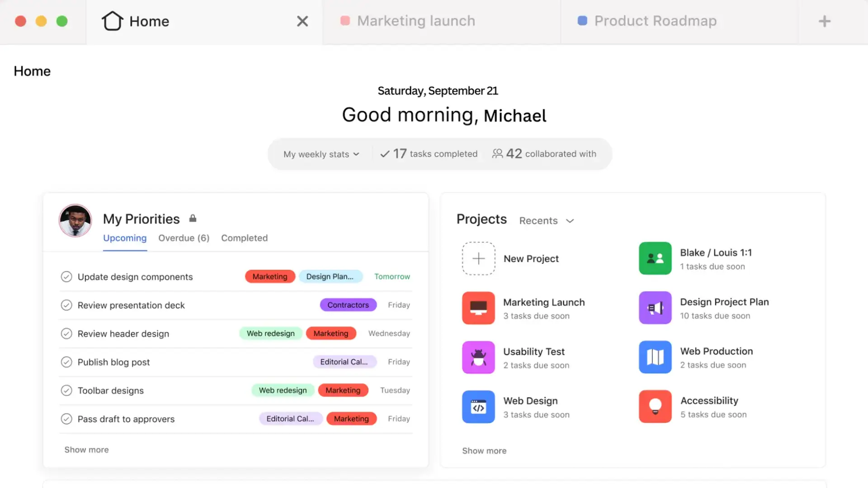The width and height of the screenshot is (868, 488).
Task: Expand Show more tasks in priorities
Action: point(86,449)
